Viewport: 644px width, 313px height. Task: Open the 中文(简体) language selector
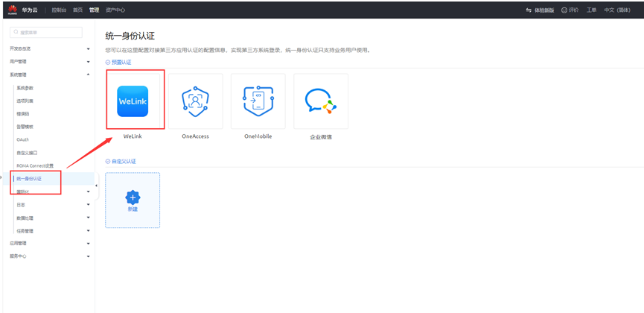coord(617,10)
